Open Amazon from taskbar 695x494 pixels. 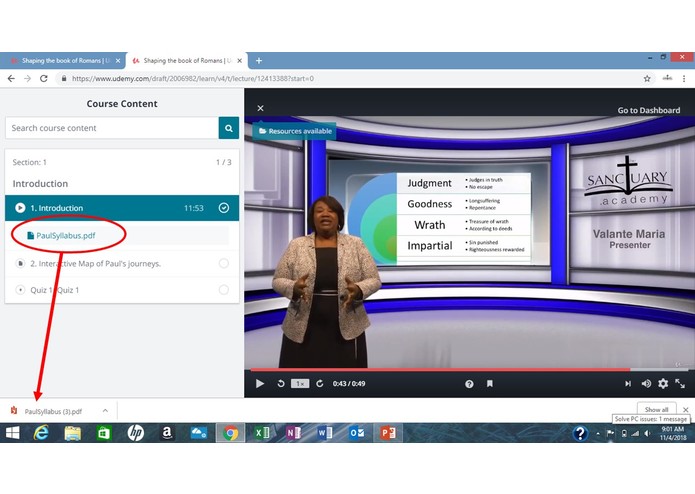click(x=167, y=433)
